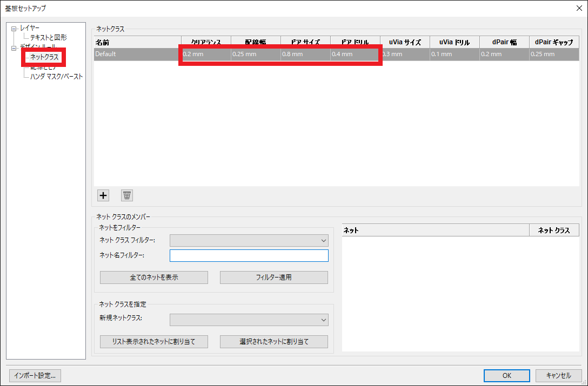The width and height of the screenshot is (588, 386).
Task: Click the ネット名フィルター text field
Action: tap(249, 256)
